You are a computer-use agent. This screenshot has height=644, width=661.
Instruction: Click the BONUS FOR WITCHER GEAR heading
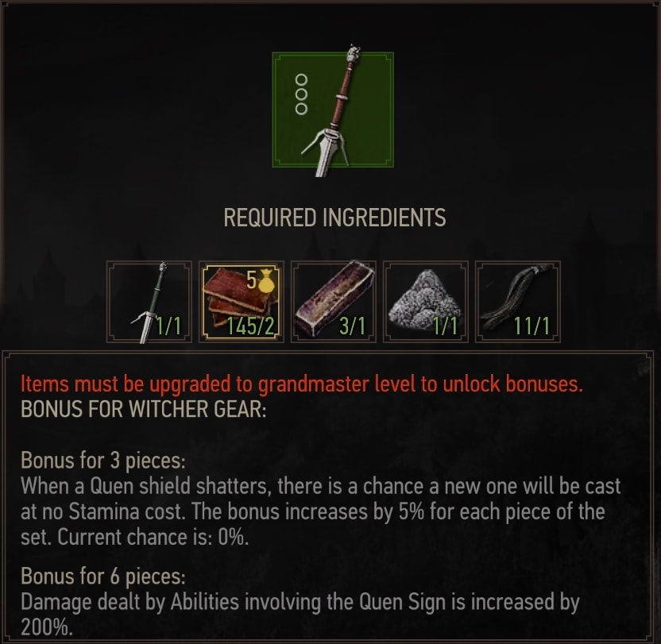[x=143, y=409]
